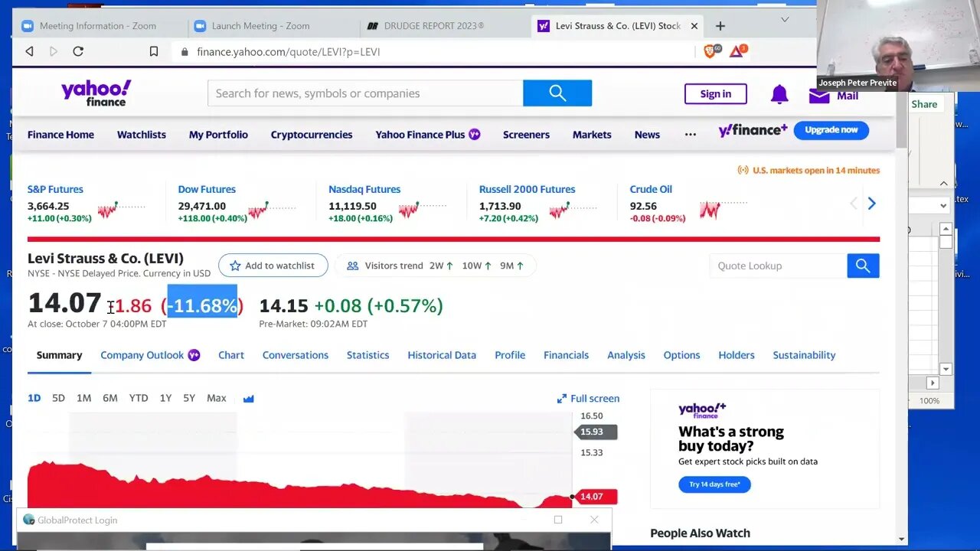Image resolution: width=980 pixels, height=551 pixels.
Task: Open Screeners menu
Action: [526, 135]
